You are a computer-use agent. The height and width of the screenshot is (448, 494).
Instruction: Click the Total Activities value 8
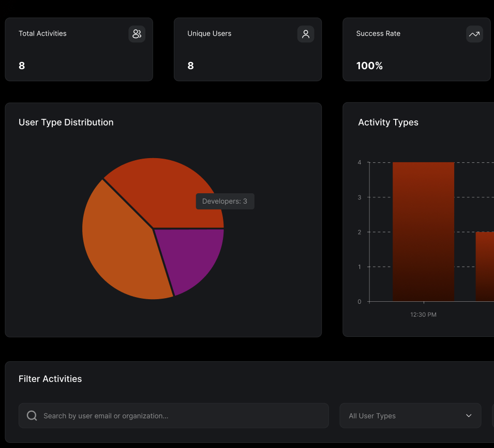pyautogui.click(x=22, y=66)
